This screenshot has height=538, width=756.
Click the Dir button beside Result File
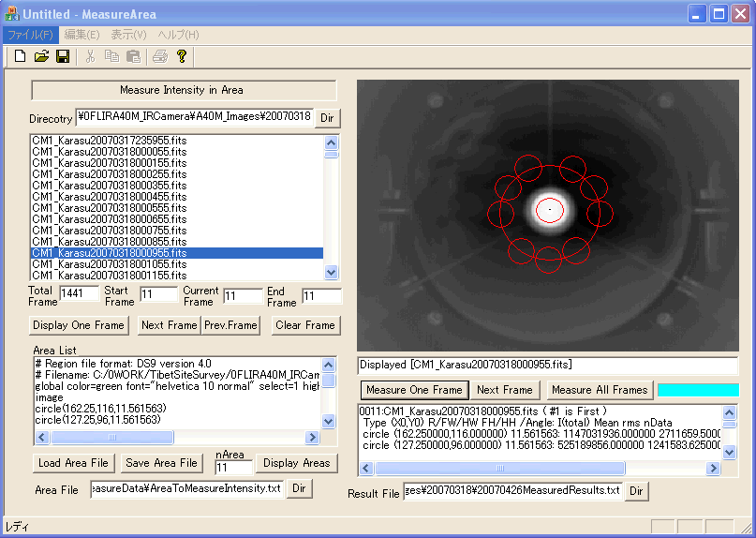point(636,491)
